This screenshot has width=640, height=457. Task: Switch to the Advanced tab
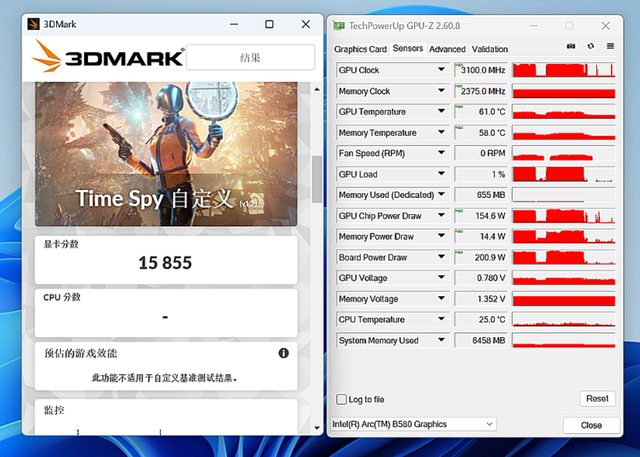pyautogui.click(x=447, y=49)
